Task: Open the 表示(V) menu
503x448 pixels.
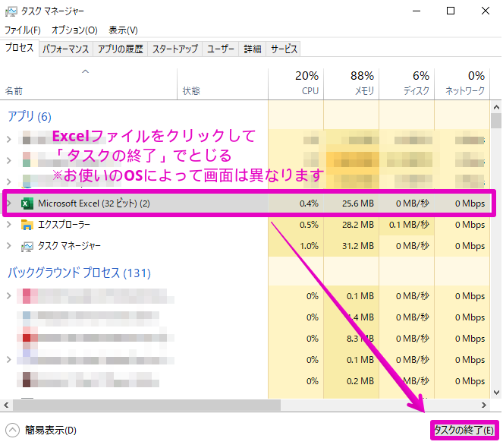Action: tap(123, 30)
